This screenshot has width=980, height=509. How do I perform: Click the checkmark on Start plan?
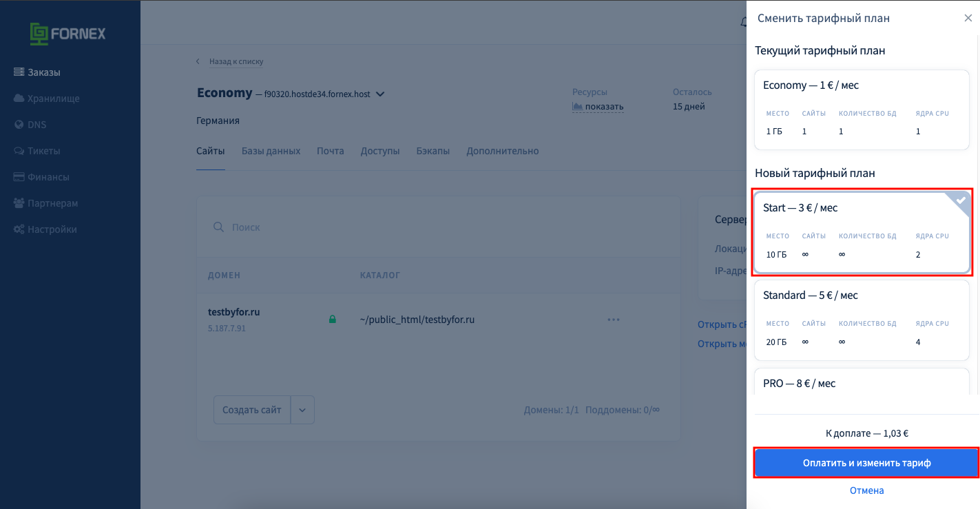pos(961,200)
